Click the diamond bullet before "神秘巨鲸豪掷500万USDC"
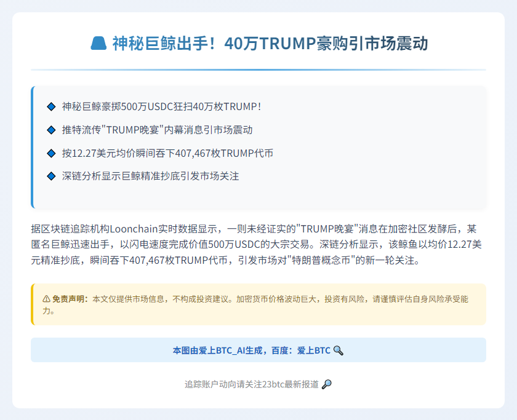 (x=51, y=107)
